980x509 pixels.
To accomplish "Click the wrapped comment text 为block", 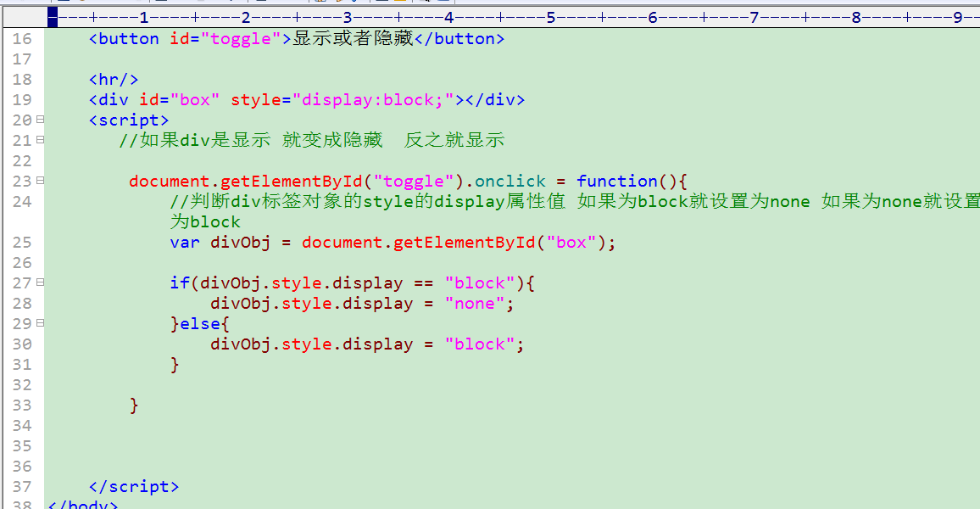I will click(206, 222).
